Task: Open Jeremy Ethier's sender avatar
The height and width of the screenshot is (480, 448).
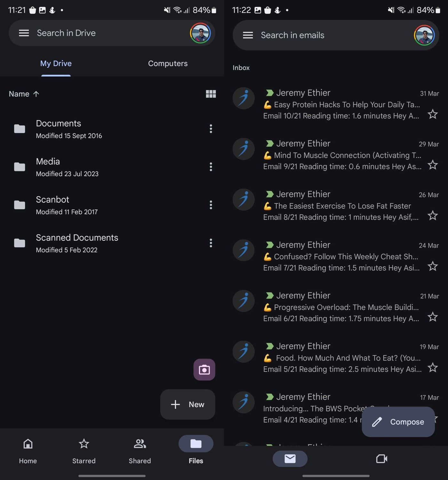Action: (243, 98)
